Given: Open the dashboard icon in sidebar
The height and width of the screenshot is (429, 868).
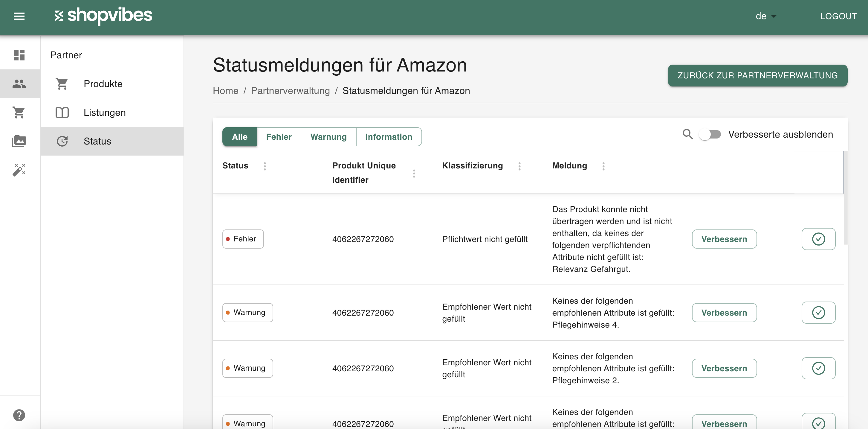Looking at the screenshot, I should [19, 55].
